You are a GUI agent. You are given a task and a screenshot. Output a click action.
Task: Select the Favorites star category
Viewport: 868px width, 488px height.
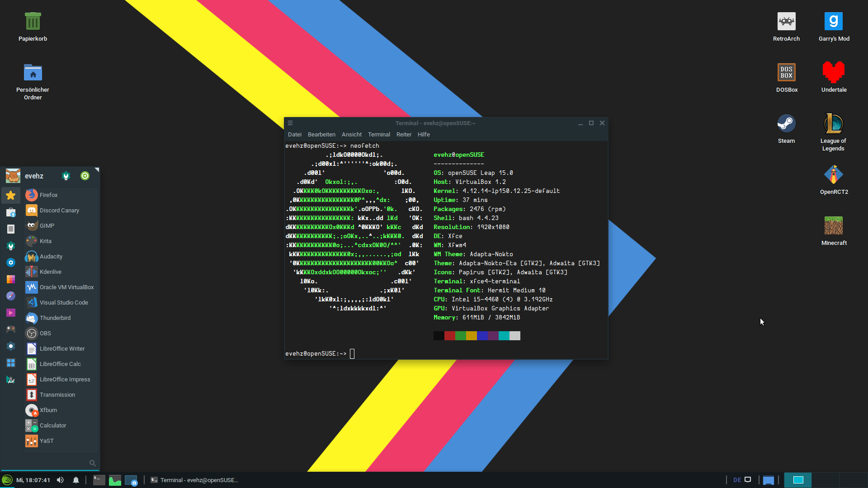[11, 195]
